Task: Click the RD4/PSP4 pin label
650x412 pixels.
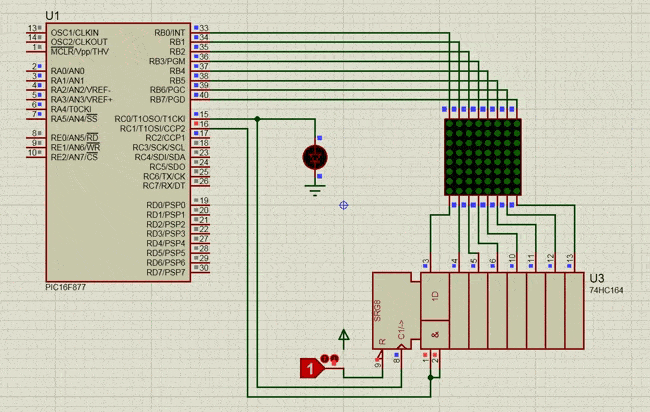Action: pyautogui.click(x=166, y=243)
